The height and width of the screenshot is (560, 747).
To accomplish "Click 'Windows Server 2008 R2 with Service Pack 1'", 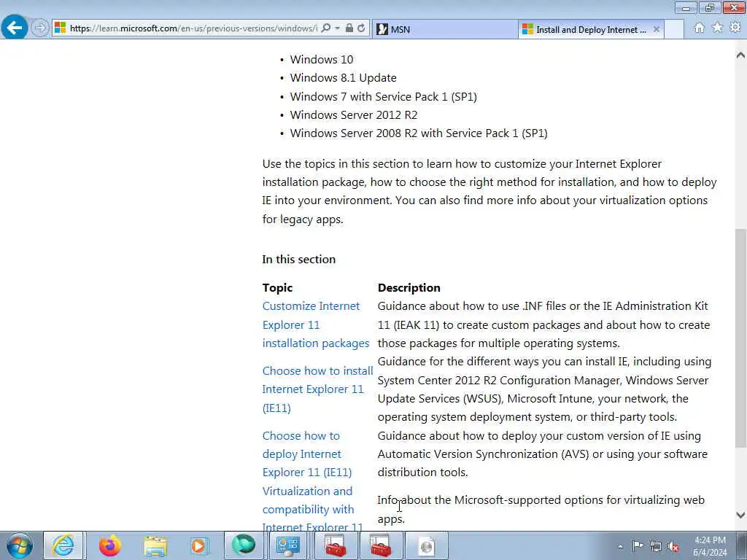I will click(419, 133).
